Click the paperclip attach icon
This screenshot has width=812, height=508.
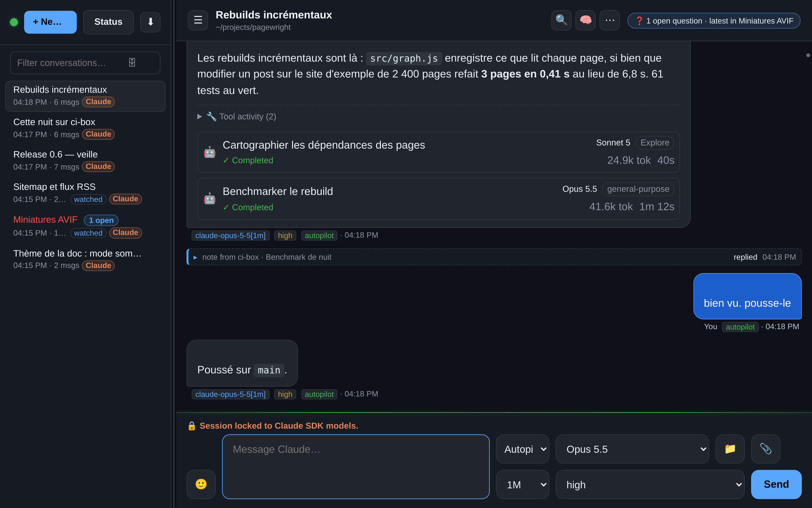[x=766, y=449]
